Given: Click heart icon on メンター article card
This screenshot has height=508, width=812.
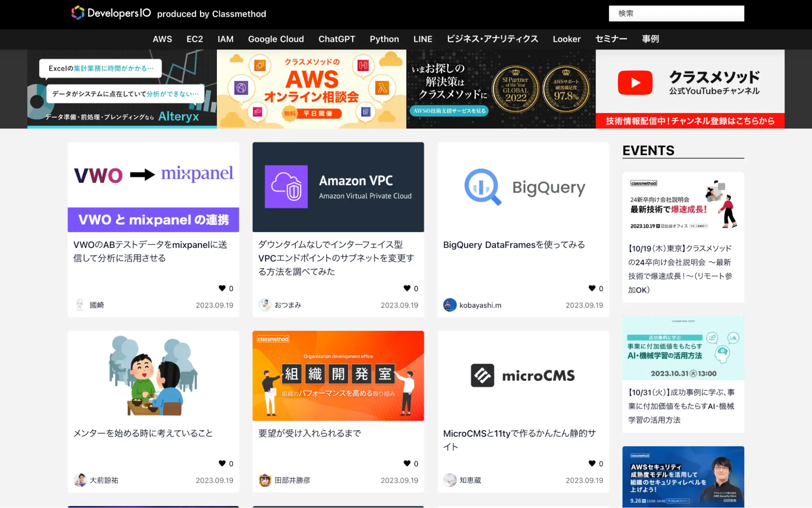Looking at the screenshot, I should point(222,463).
